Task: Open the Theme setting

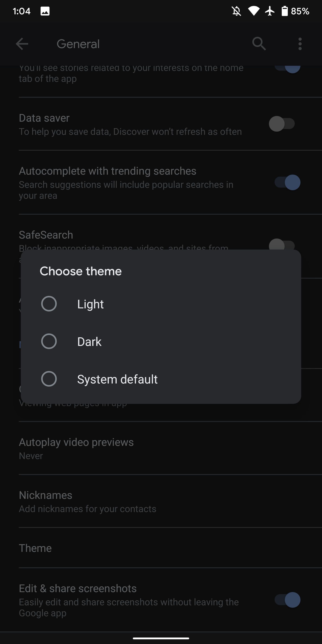Action: 35,548
